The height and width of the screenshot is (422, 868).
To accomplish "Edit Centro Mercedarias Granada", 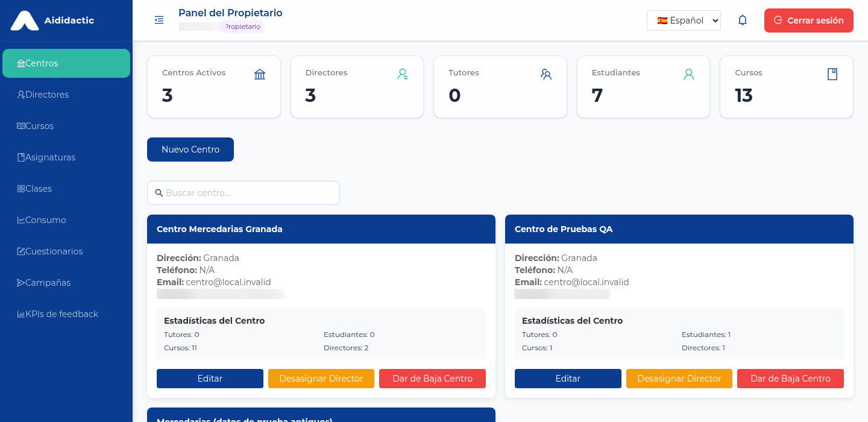I will pyautogui.click(x=210, y=379).
